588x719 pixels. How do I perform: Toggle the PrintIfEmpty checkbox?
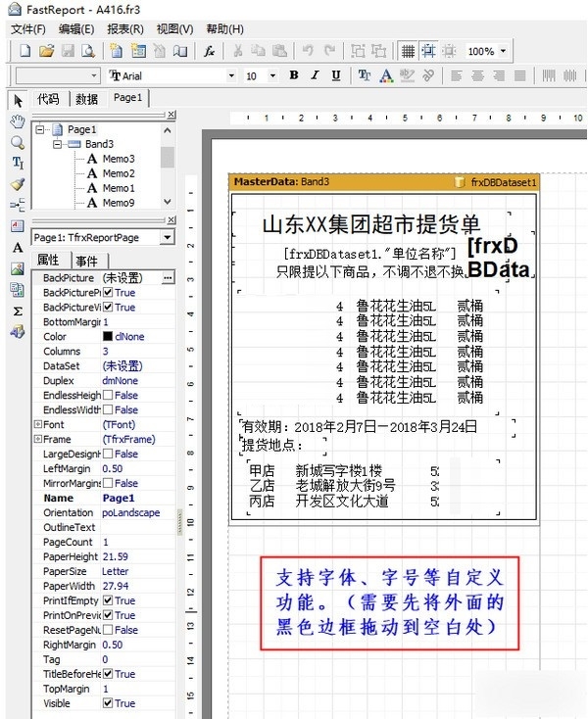(x=108, y=600)
